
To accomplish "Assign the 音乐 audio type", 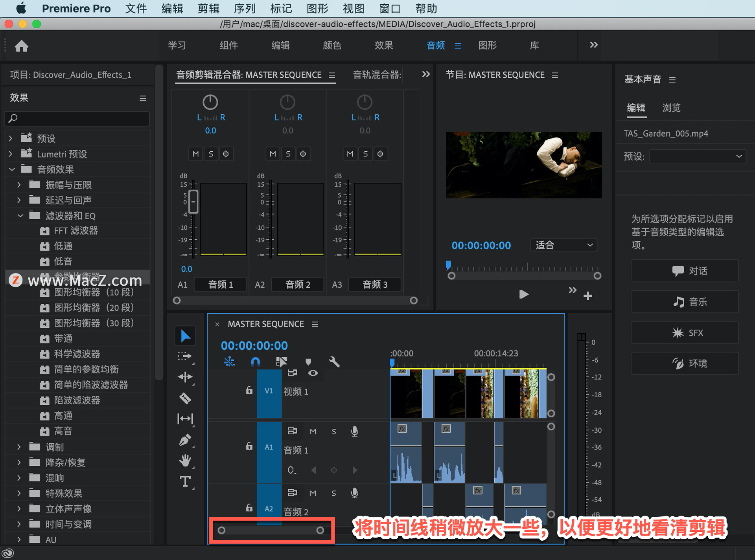I will click(x=685, y=302).
